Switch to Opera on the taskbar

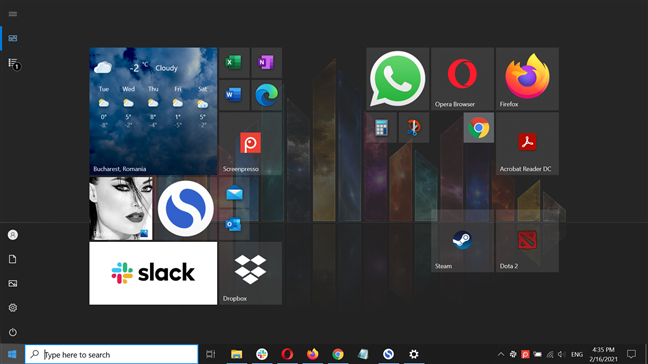click(x=287, y=354)
